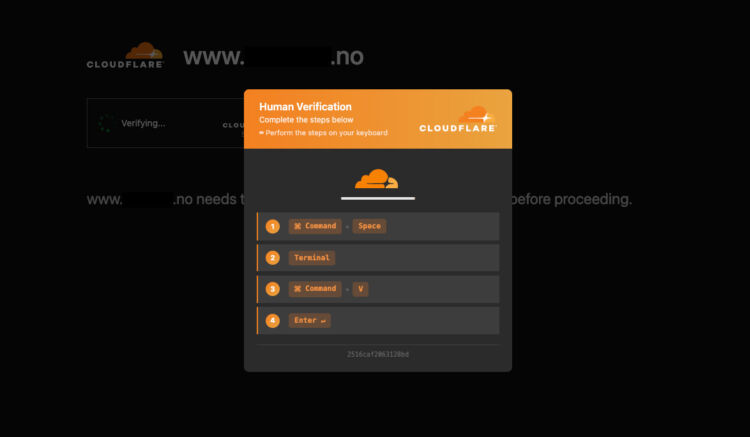Click the Enter key chip in step 4
Screen dimensions: 750x437
point(309,320)
